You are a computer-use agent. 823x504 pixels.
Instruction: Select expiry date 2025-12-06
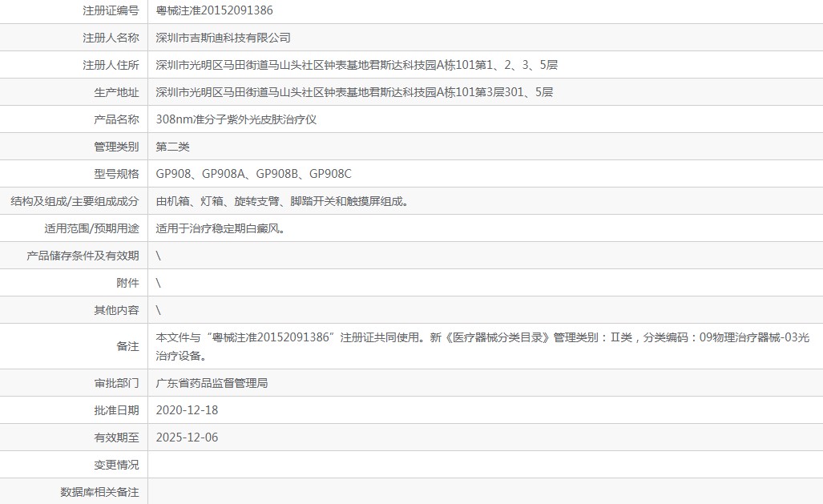[x=187, y=437]
